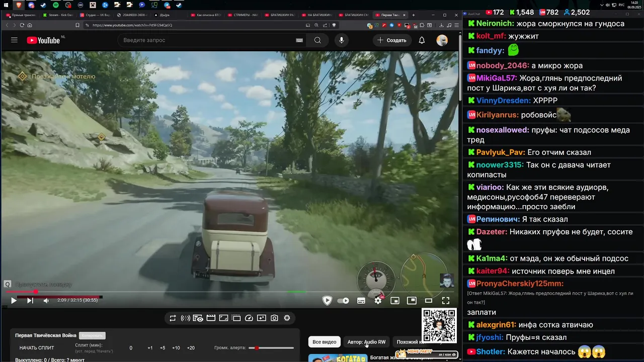Screen dimensions: 644x362
Task: Play the paused video
Action: (x=14, y=301)
